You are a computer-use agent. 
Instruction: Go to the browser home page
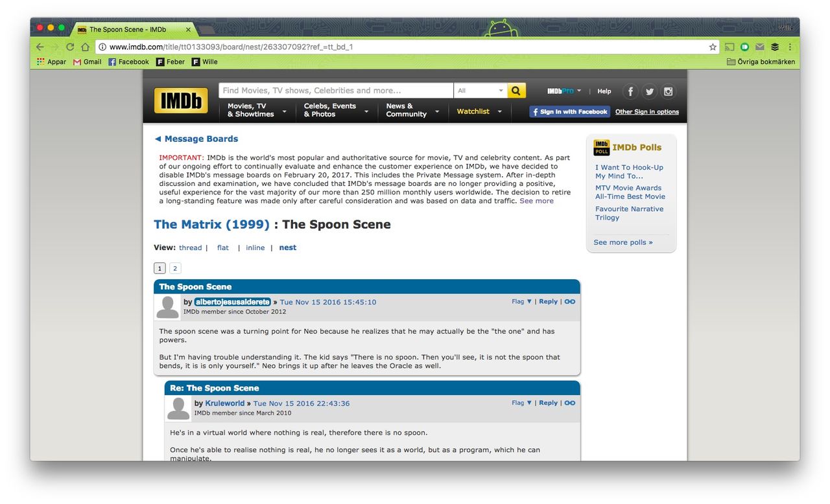pos(85,47)
